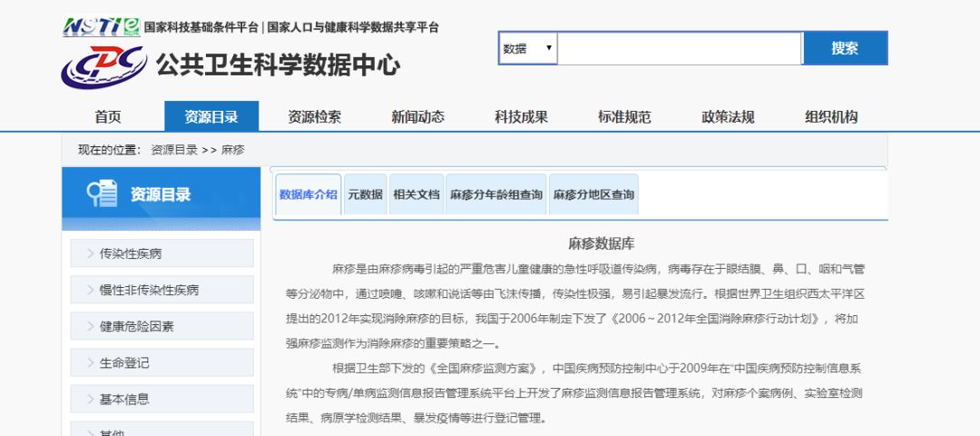
Task: Open the 麻疹分地区查询 tab
Action: tap(593, 194)
